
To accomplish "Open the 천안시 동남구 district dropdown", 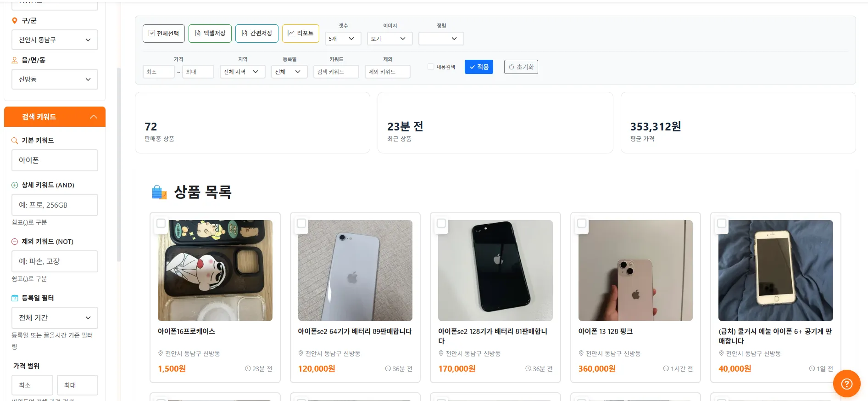I will tap(55, 40).
